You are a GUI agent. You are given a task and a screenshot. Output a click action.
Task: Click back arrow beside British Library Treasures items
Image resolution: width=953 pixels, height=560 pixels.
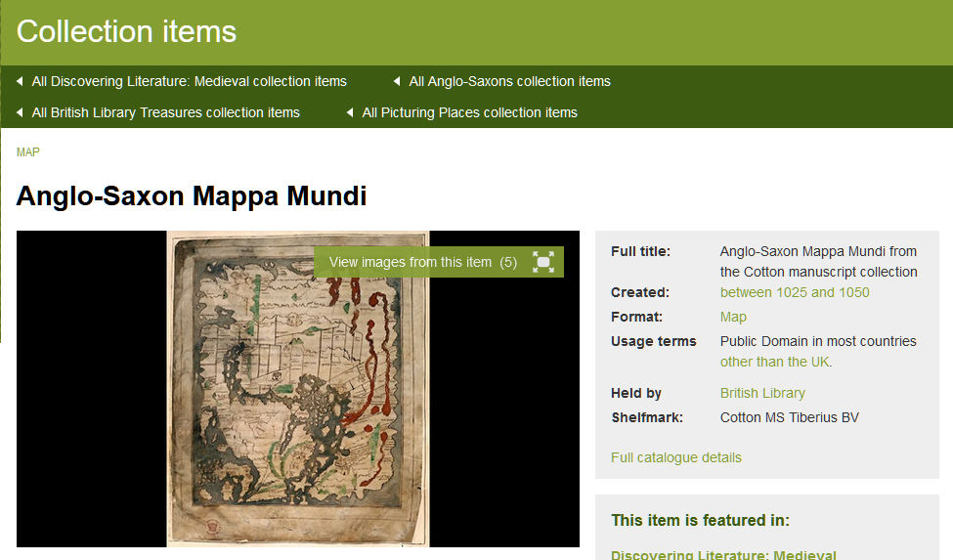point(21,112)
